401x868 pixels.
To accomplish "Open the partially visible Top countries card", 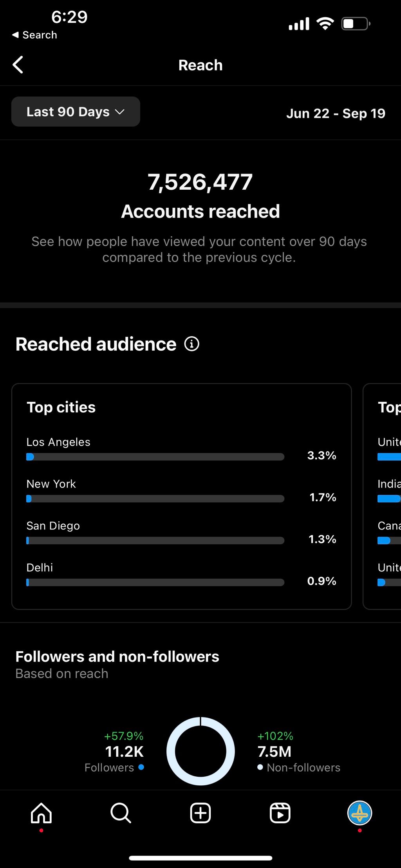I will pos(382,497).
